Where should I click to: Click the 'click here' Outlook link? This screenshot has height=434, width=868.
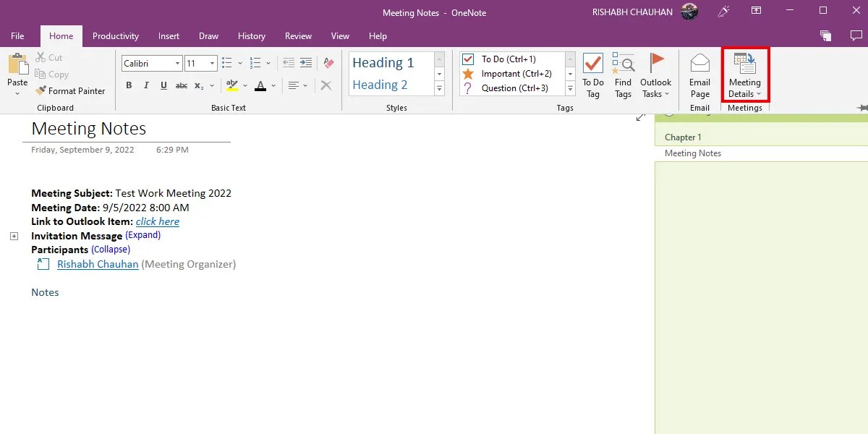point(158,221)
